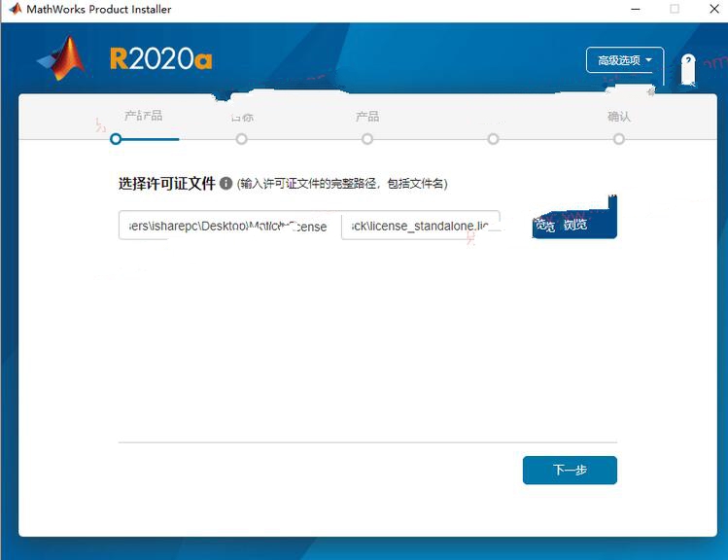Click the 产品 step circle
Screen dimensions: 728x560
[x=367, y=139]
